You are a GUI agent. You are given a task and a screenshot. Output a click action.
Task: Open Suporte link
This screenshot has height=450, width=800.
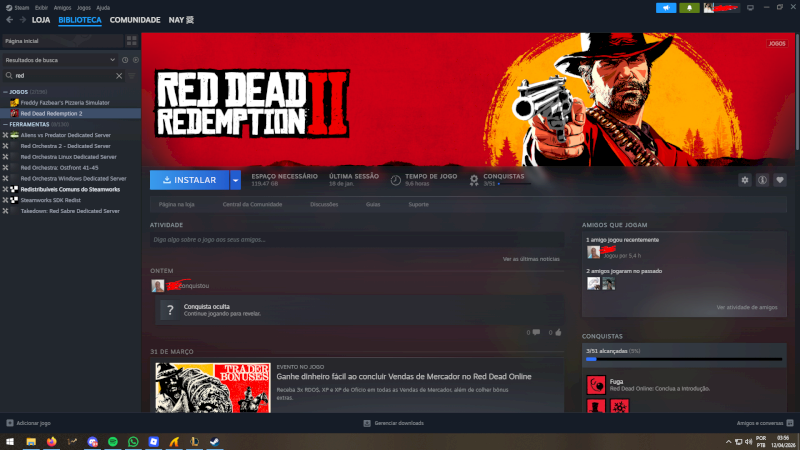click(x=418, y=205)
